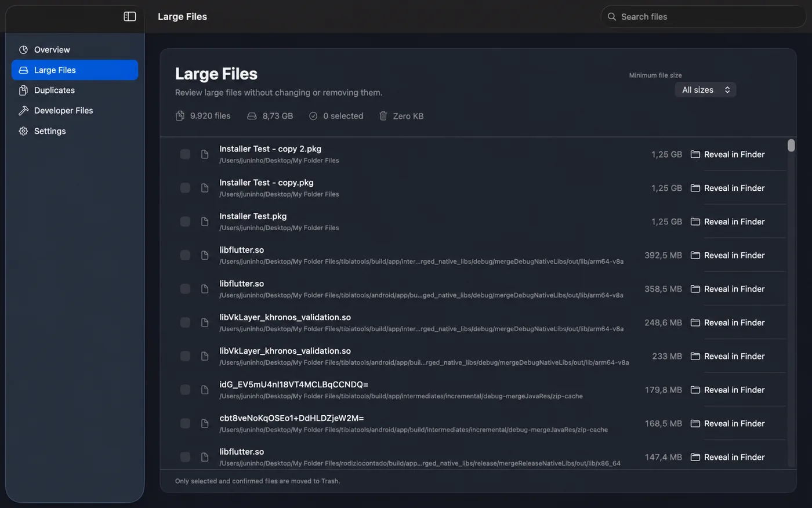The width and height of the screenshot is (812, 508).
Task: Click file icon for cbt8veNoKqOSEo1+DdHLDZjeW2M=
Action: (205, 423)
